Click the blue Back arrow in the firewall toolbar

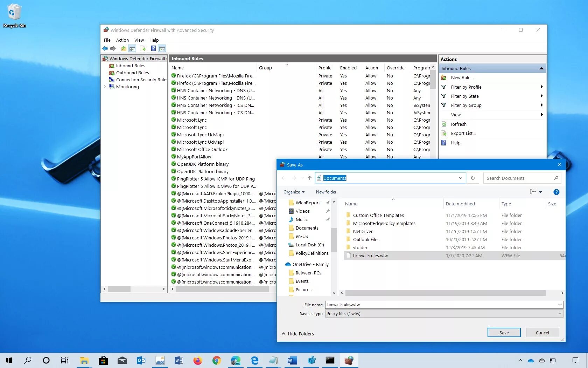pos(105,49)
